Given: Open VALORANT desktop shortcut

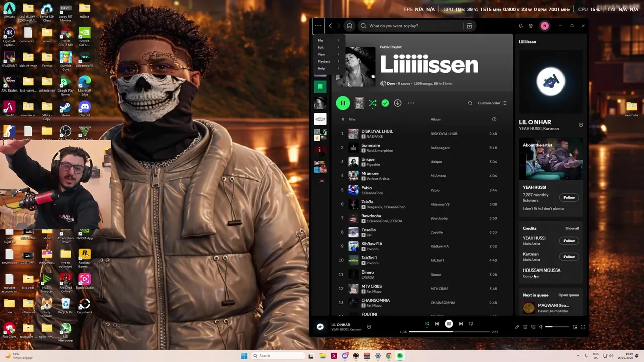Looking at the screenshot, I should [9, 59].
